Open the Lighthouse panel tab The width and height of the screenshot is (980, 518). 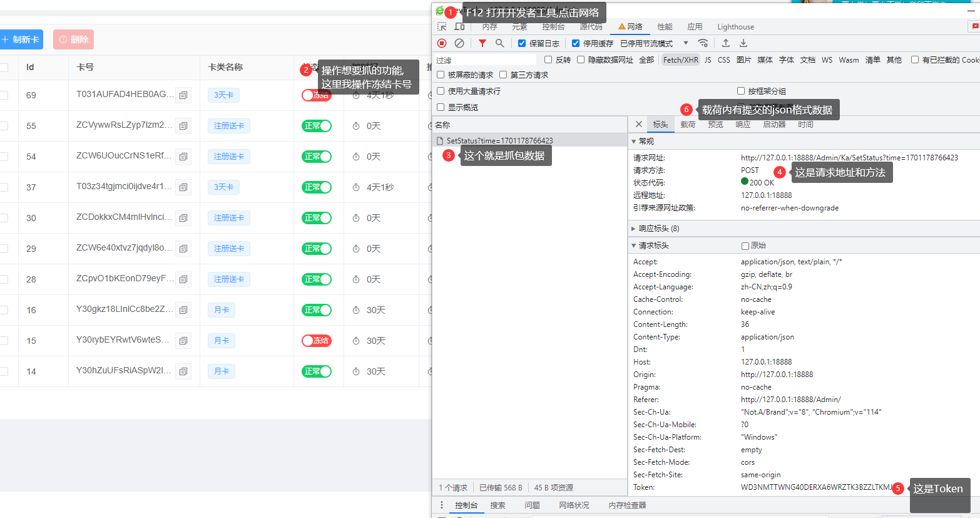point(735,27)
